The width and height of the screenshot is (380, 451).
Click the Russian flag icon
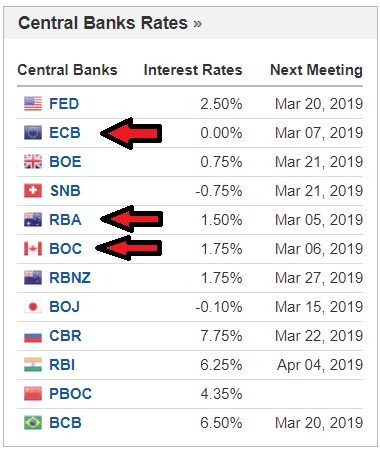[x=33, y=335]
